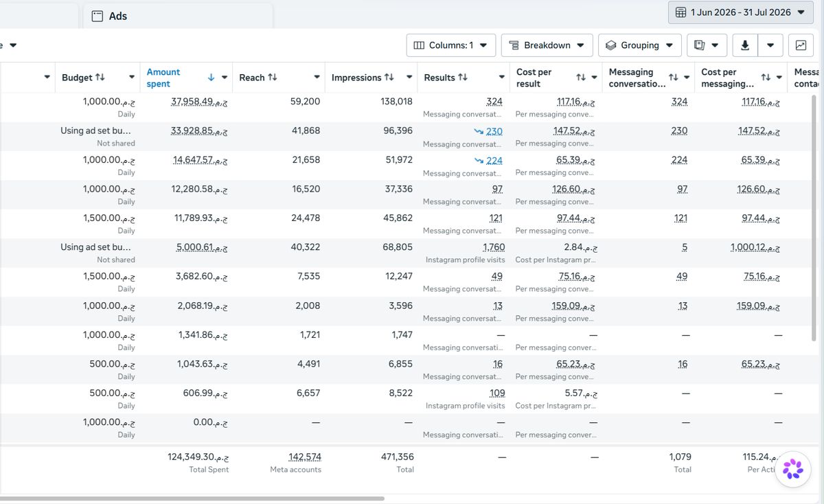Screen dimensions: 824x504
Task: Click the results link 224
Action: tap(494, 161)
